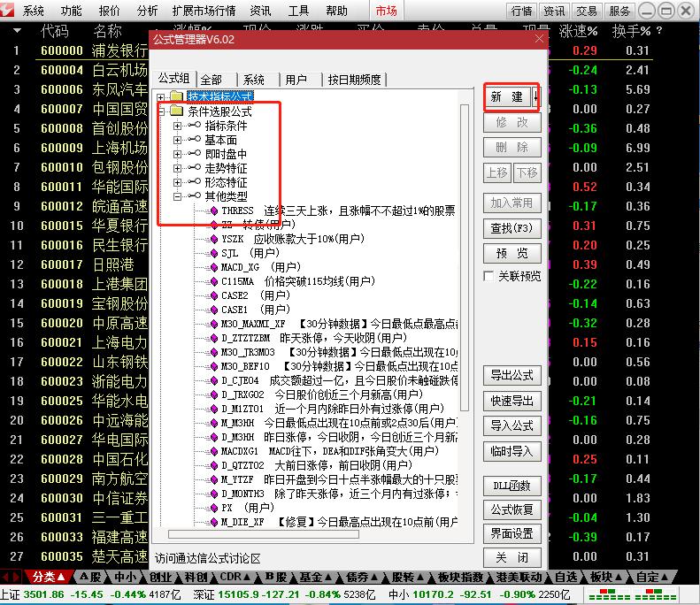Click the 快速导出 button
The image size is (700, 605).
(x=512, y=401)
